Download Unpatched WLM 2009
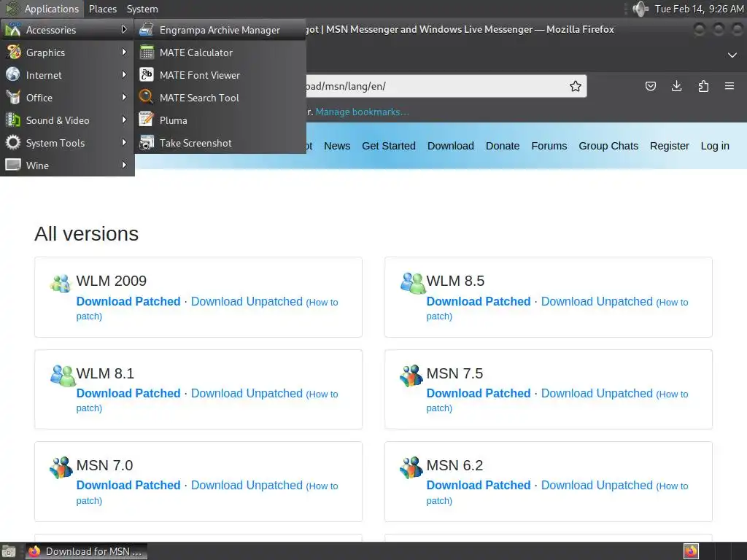747x560 pixels. tap(247, 301)
